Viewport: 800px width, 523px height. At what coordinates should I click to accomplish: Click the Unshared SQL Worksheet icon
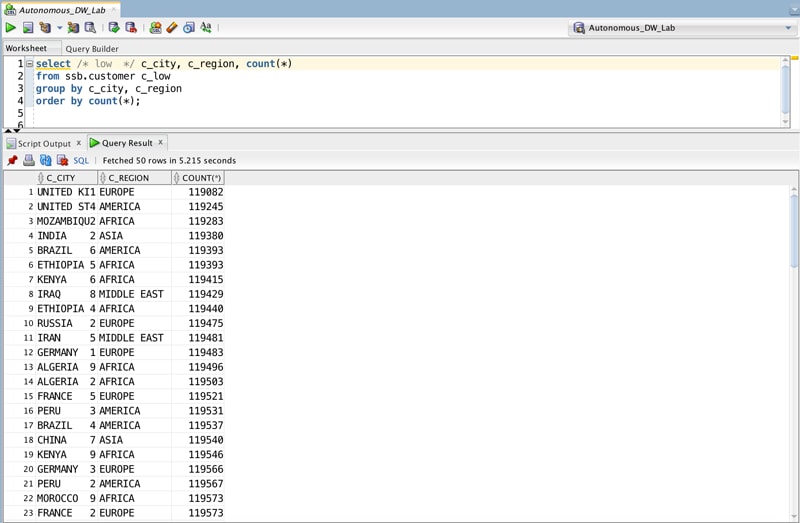tap(155, 28)
